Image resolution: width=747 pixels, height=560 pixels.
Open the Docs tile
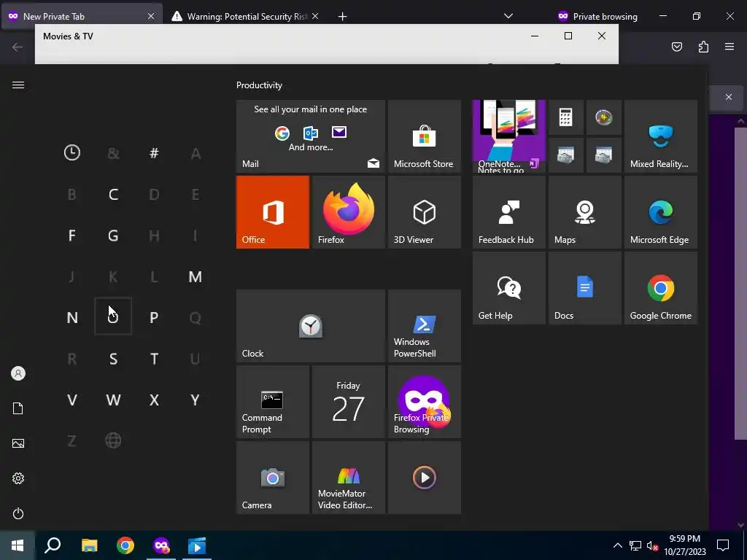(585, 288)
